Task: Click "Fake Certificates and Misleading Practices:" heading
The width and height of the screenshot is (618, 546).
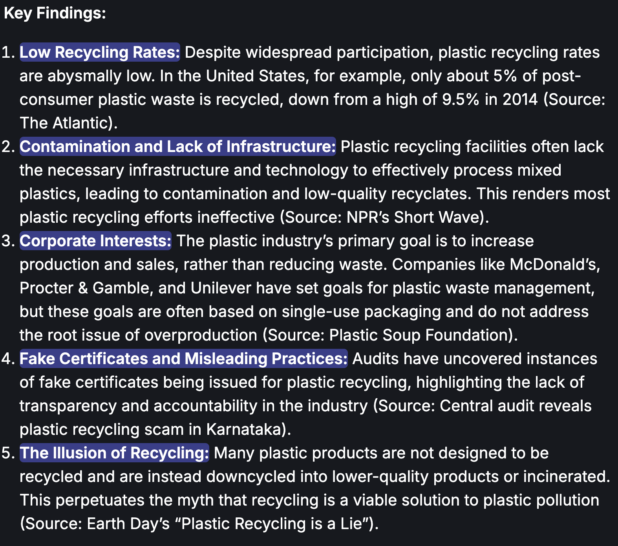Action: pyautogui.click(x=184, y=358)
